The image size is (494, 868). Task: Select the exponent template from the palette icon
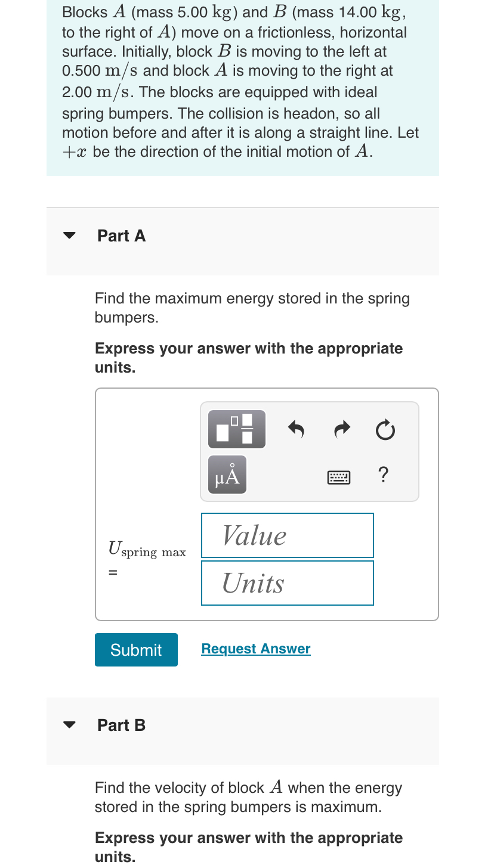(x=236, y=429)
